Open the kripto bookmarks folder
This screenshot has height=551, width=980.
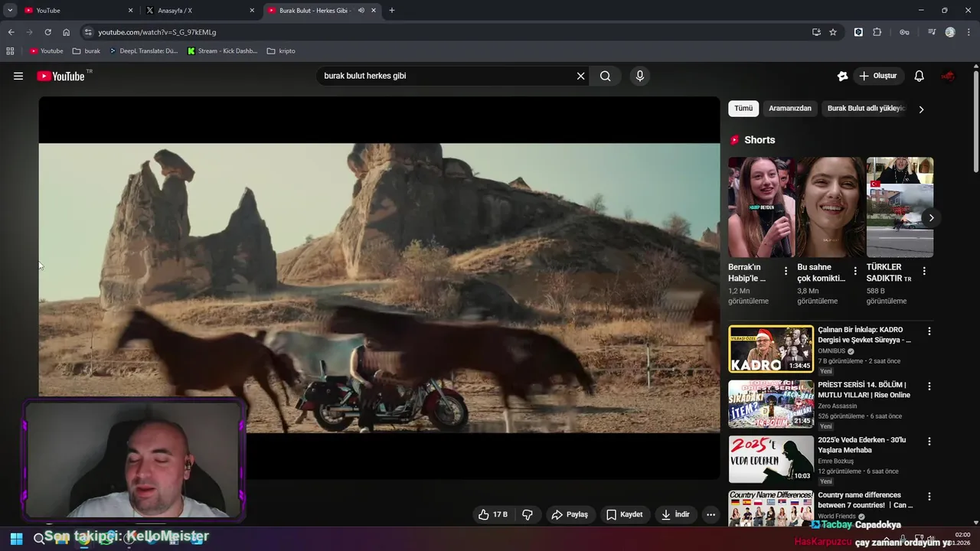(281, 51)
